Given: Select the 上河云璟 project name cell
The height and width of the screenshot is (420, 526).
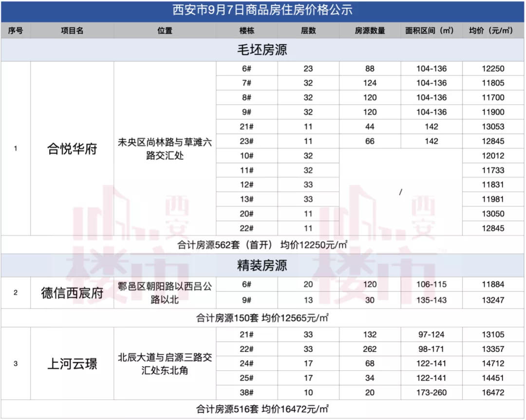Looking at the screenshot, I should (72, 364).
